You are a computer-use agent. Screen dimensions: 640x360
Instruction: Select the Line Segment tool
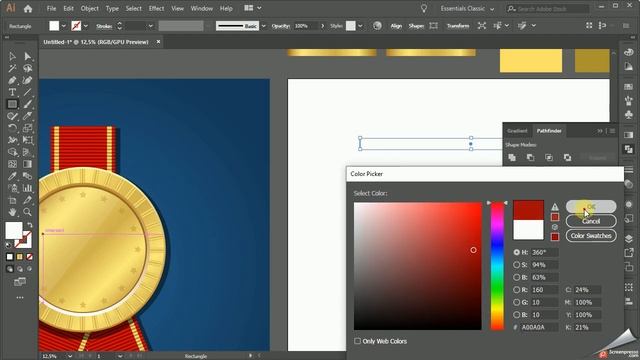coord(27,92)
